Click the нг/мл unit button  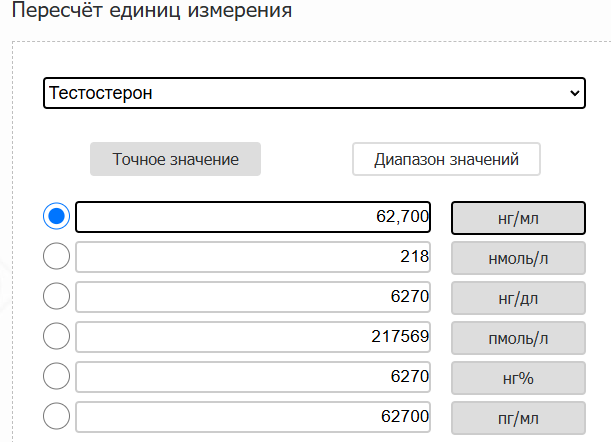(518, 218)
